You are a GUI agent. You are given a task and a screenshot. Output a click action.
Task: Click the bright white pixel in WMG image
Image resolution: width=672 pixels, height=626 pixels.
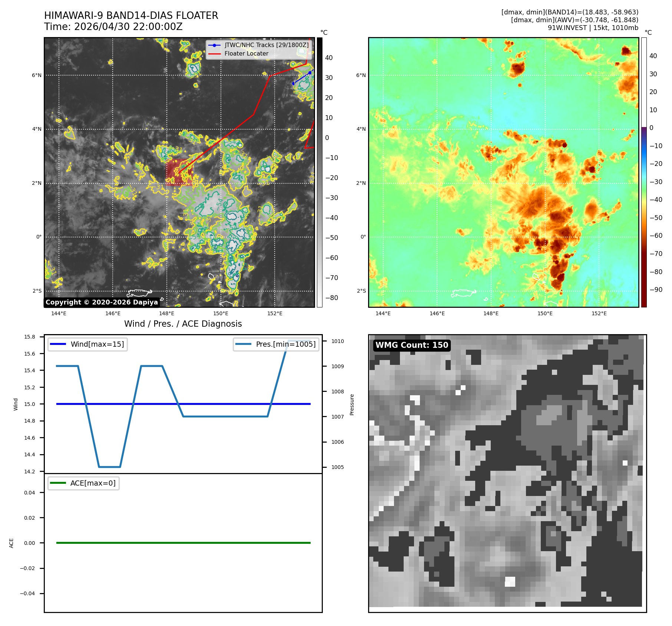click(510, 582)
